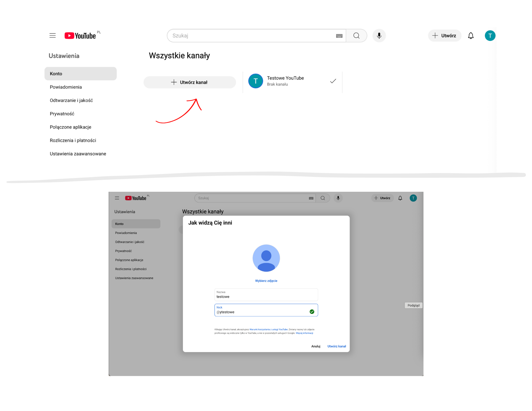Open notifications bell in top header
Viewport: 532px width, 411px height.
[471, 36]
